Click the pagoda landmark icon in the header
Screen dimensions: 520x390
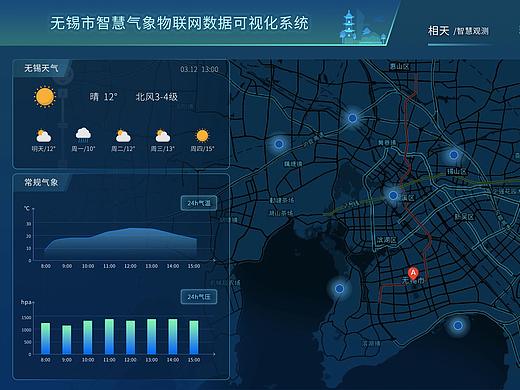[349, 26]
